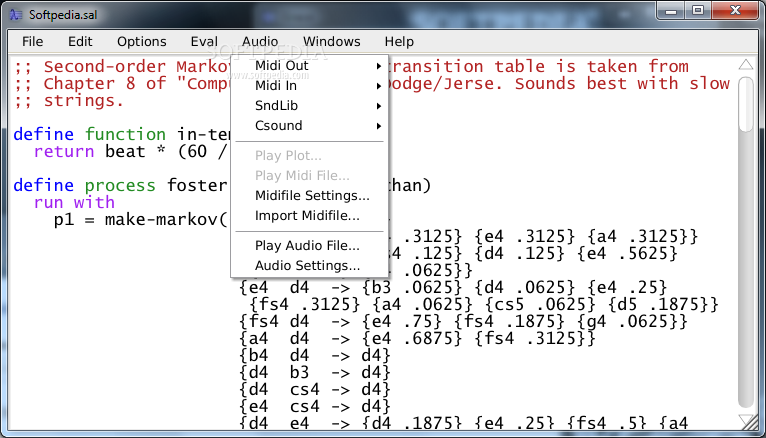Image resolution: width=766 pixels, height=438 pixels.
Task: Click 'Sounds best with slow' comment text
Action: 622,83
